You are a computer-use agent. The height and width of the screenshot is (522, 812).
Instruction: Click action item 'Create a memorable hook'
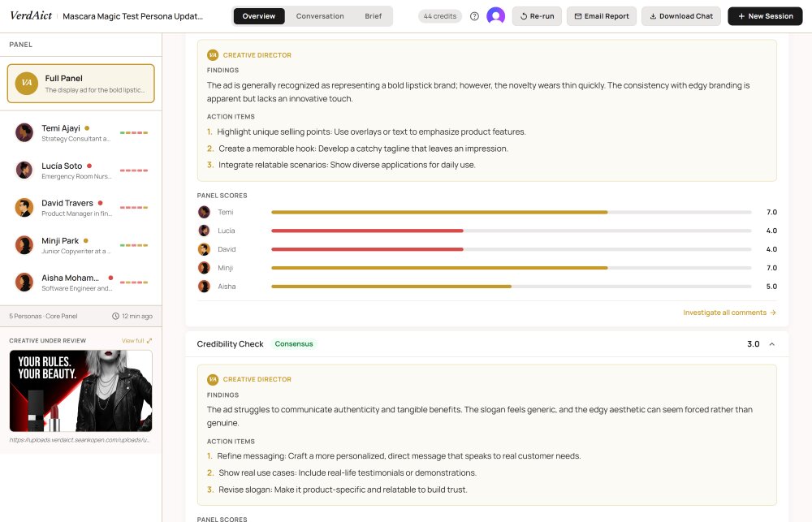(357, 148)
